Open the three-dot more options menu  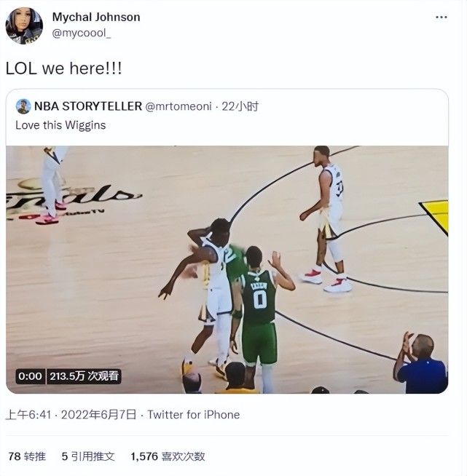441,17
